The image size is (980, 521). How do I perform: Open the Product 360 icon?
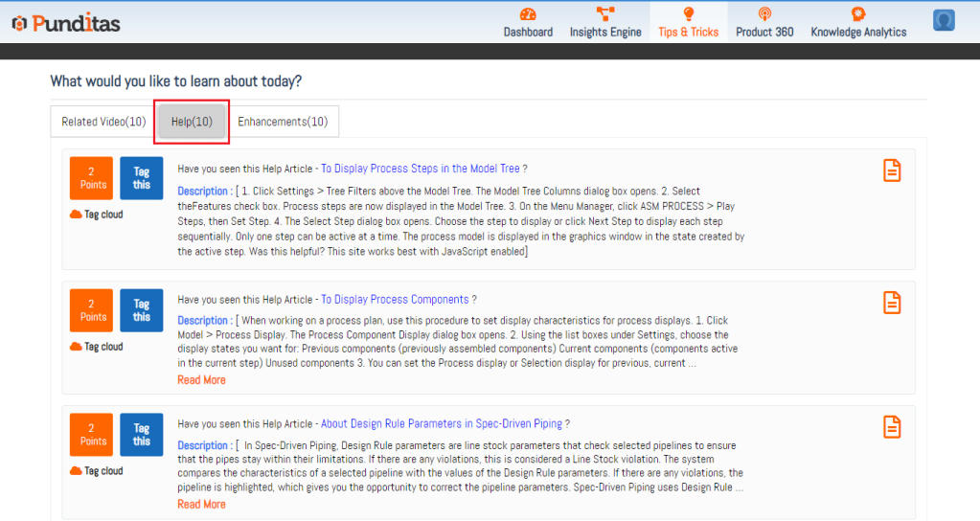764,14
